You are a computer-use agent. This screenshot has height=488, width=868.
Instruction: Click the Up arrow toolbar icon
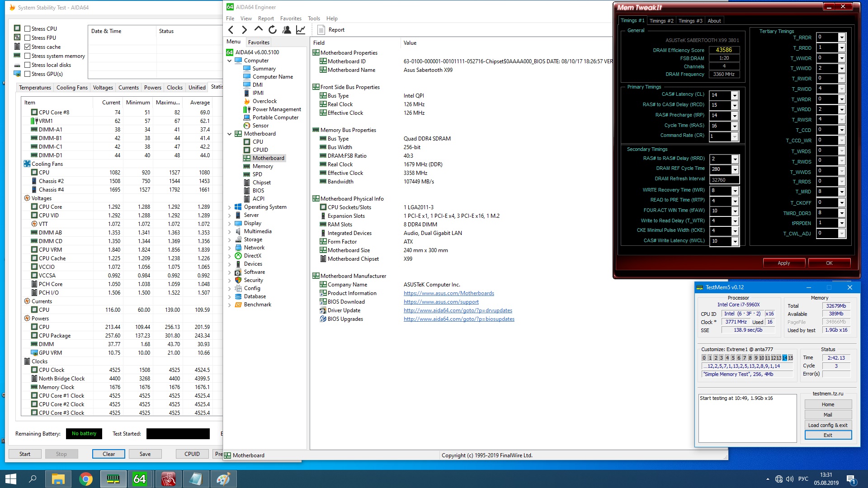258,29
